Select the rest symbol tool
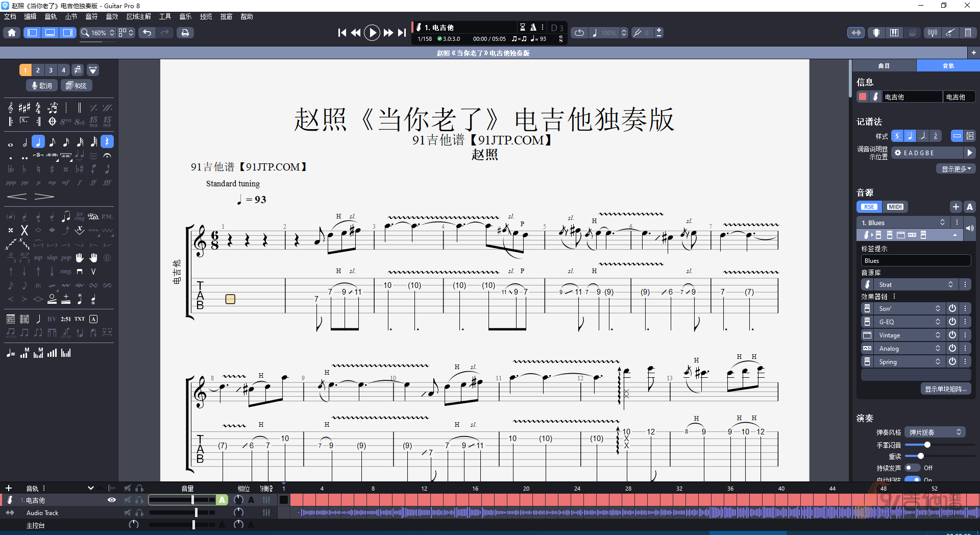980x535 pixels. tap(107, 142)
